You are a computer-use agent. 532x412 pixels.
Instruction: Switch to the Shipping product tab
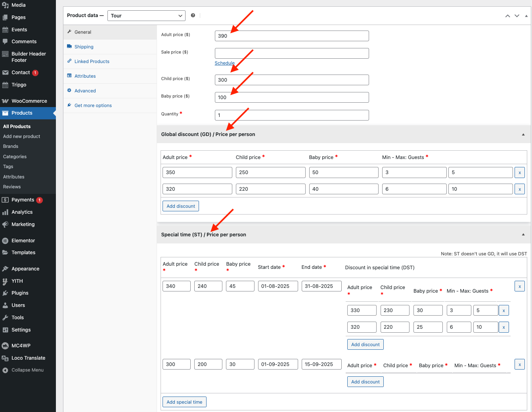110,47
